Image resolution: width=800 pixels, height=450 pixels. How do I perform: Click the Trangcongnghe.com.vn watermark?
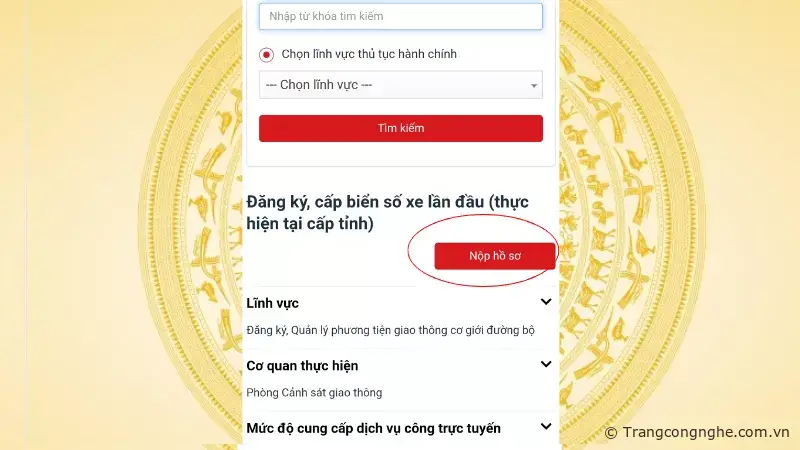click(x=697, y=433)
